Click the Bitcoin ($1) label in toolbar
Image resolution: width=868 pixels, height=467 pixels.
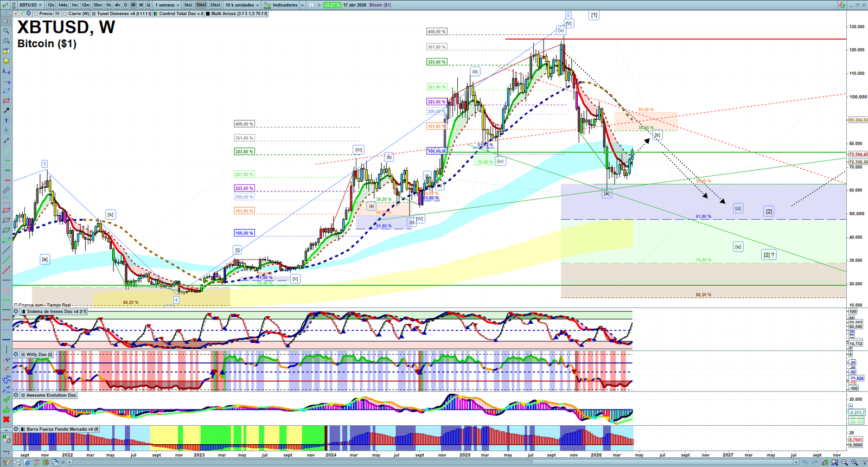(x=380, y=5)
